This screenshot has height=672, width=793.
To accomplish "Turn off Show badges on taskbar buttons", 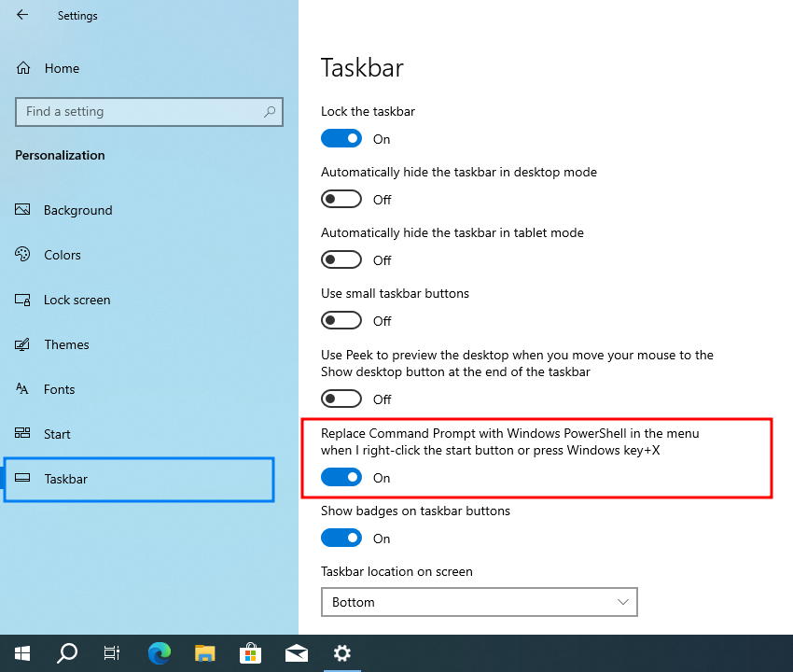I will 341,538.
